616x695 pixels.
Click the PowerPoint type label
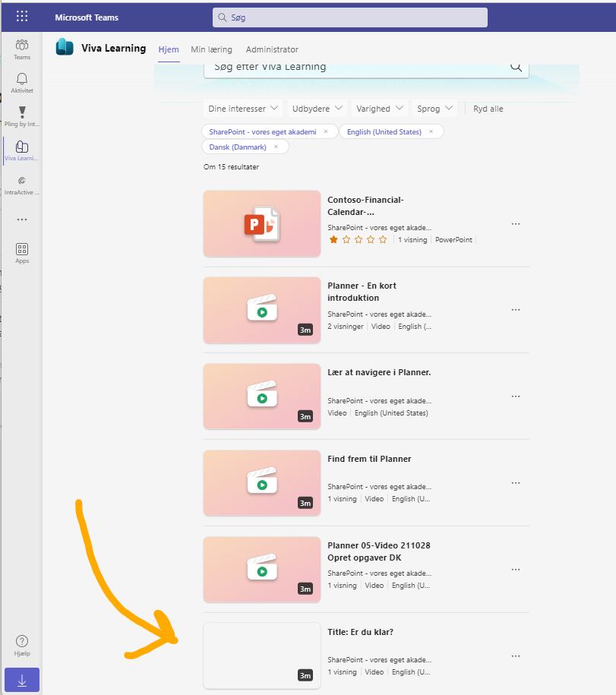tap(453, 240)
